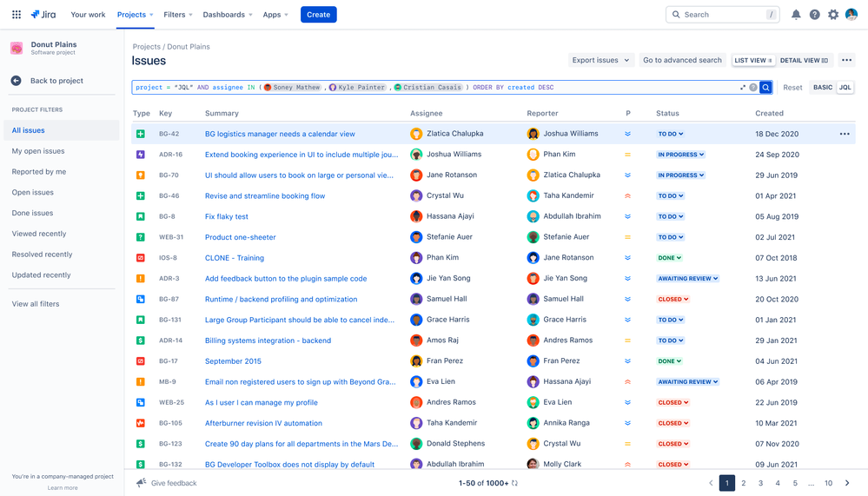Screen dimensions: 868x496
Task: Expand the JQL query editor
Action: click(743, 88)
